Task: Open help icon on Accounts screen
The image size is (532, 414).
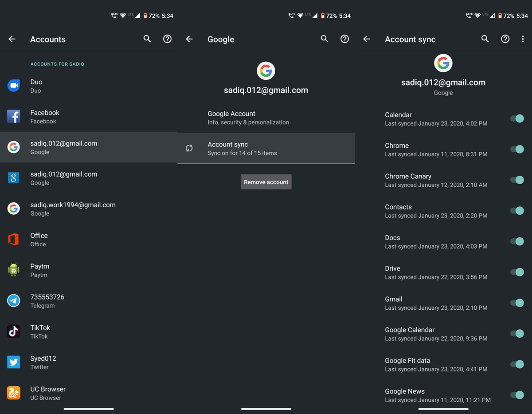Action: [x=167, y=39]
